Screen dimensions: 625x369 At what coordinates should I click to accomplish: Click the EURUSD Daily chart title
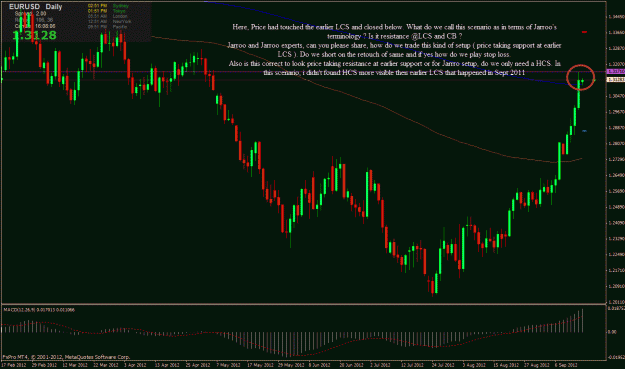tap(35, 7)
